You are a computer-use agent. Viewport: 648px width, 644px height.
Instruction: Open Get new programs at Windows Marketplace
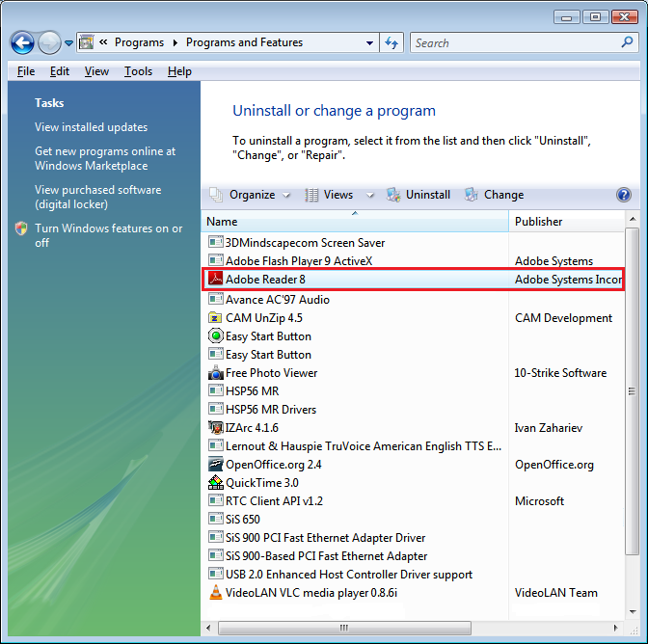pos(105,159)
